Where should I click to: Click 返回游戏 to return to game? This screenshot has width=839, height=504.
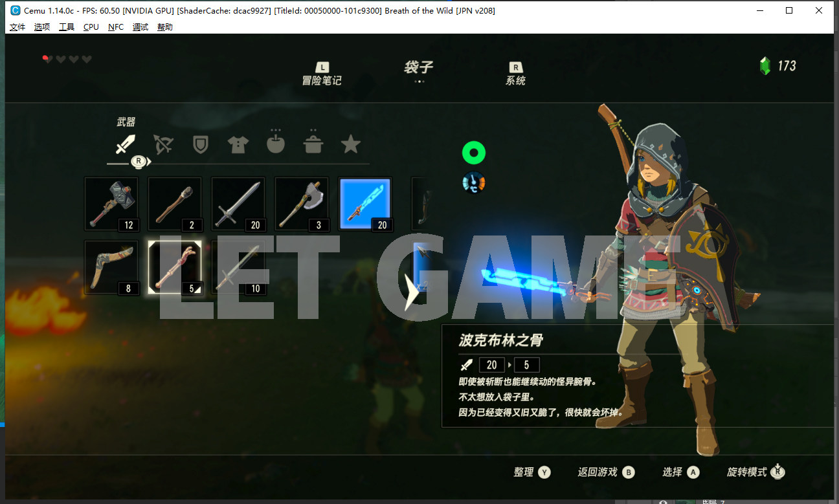point(605,472)
